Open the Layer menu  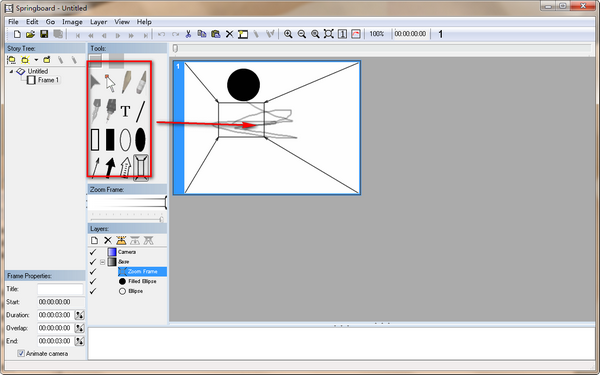98,22
